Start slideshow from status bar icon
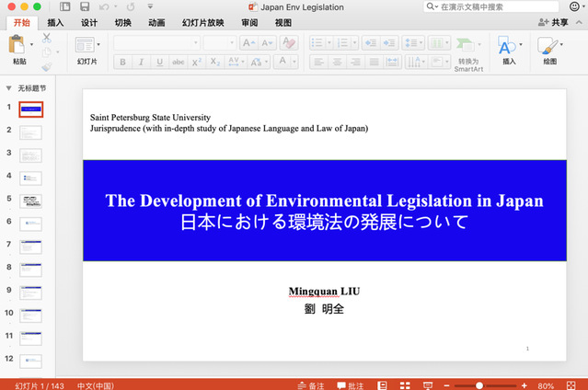 pos(428,384)
